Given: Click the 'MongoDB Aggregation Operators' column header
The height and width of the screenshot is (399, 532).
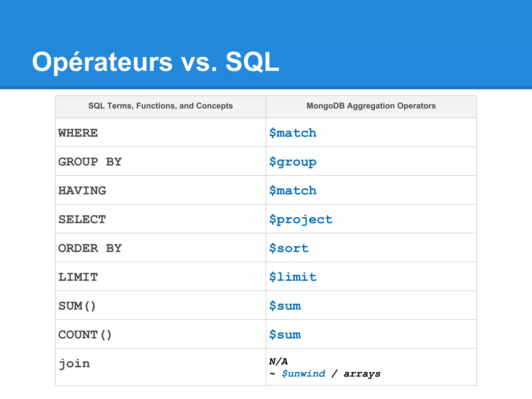Looking at the screenshot, I should pyautogui.click(x=371, y=106).
